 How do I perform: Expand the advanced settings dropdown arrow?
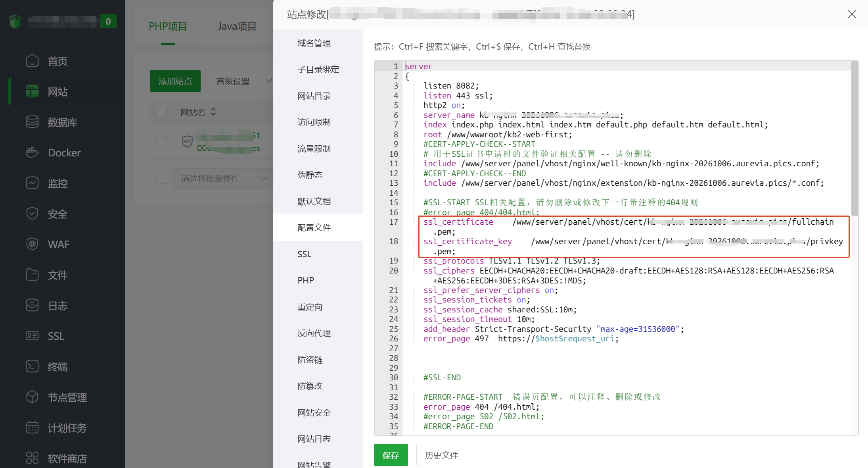(268, 81)
